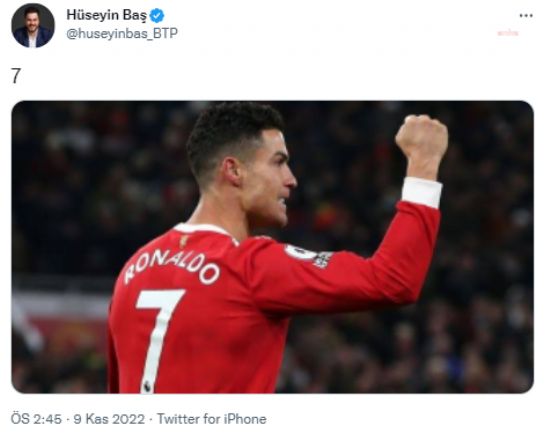Viewport: 550px width, 440px height.
Task: Click the league sleeve badge on the shirt
Action: click(309, 254)
